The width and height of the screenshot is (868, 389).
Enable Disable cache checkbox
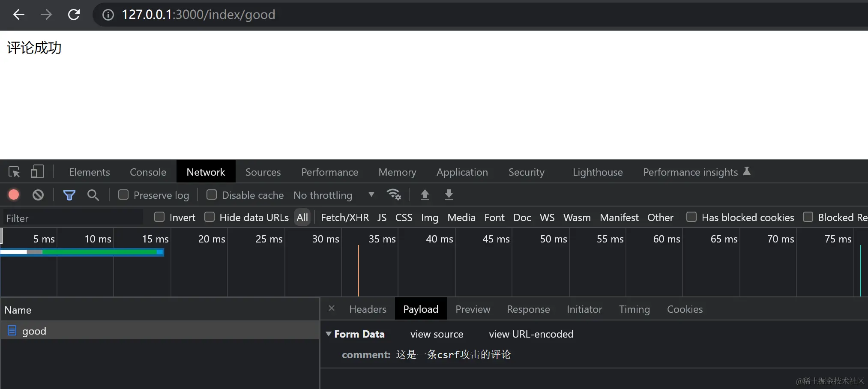pos(212,194)
